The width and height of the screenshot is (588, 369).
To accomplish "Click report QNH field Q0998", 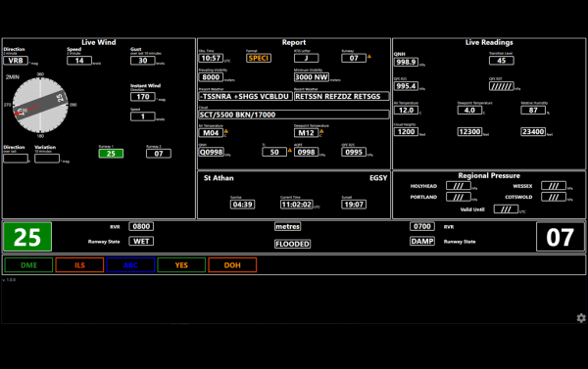I will tap(211, 152).
